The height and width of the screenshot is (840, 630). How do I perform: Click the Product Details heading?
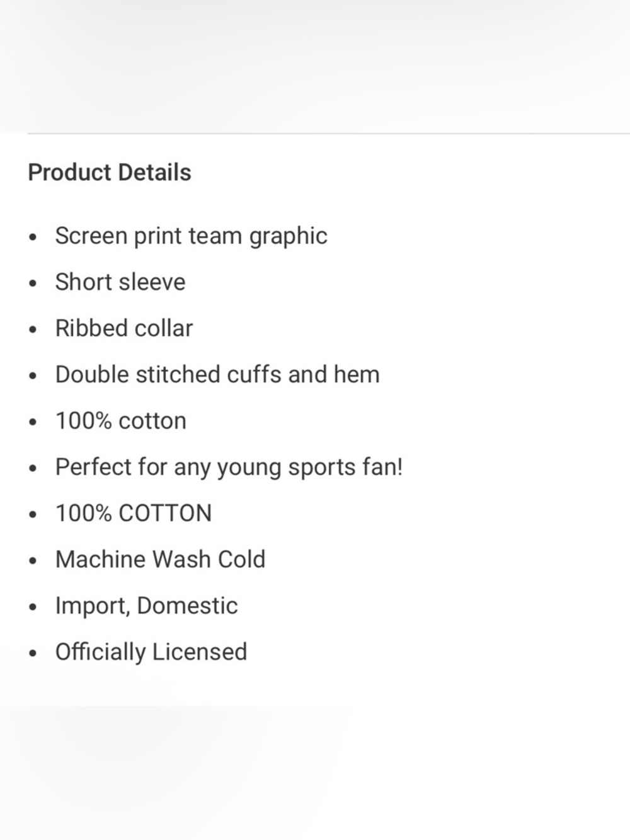[110, 172]
